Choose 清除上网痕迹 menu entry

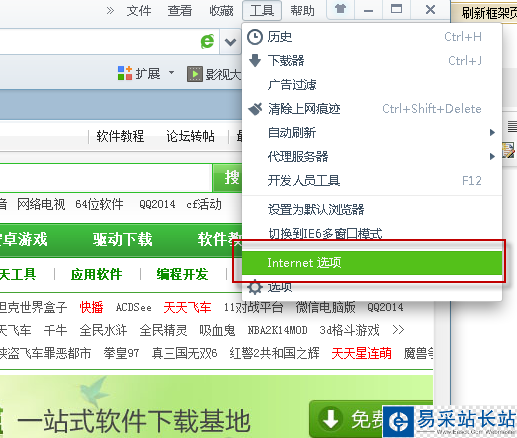click(x=372, y=109)
